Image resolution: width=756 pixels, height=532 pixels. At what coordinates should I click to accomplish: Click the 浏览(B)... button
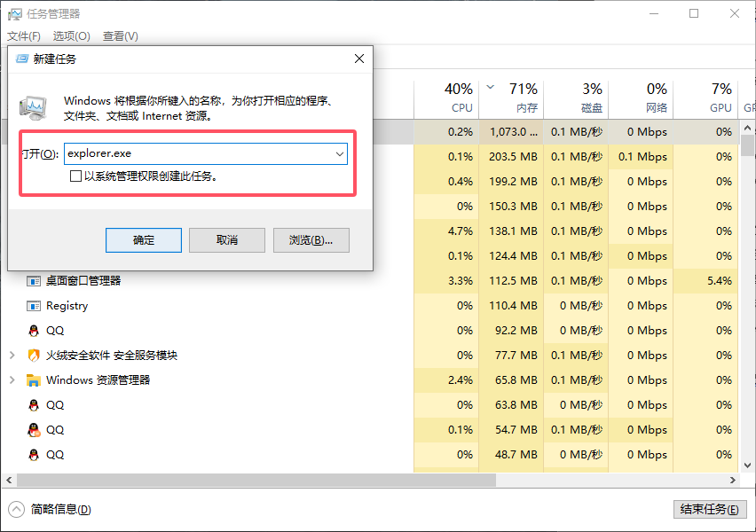[x=311, y=240]
